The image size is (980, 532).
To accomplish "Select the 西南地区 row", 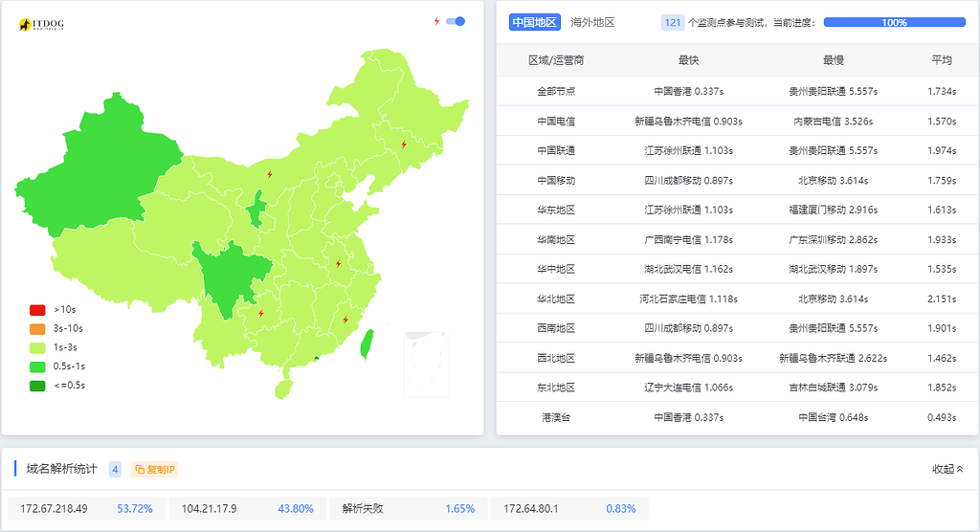I will click(738, 328).
